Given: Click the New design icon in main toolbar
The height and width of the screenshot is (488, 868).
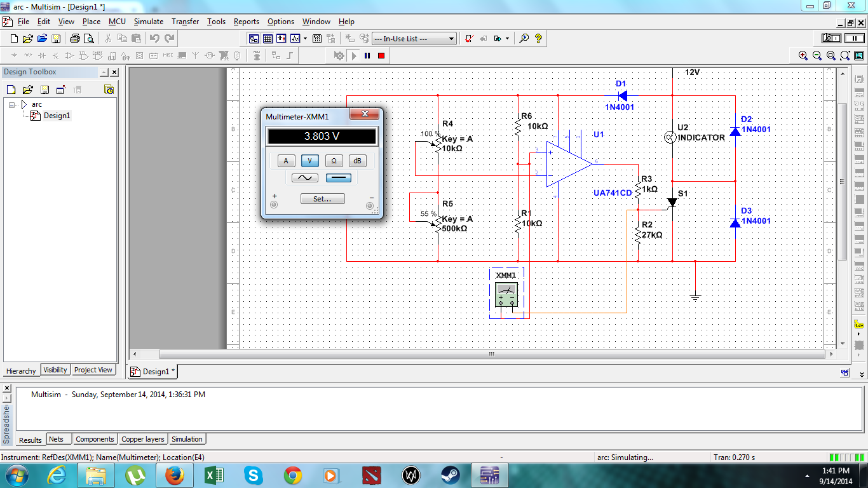Looking at the screenshot, I should [x=14, y=39].
